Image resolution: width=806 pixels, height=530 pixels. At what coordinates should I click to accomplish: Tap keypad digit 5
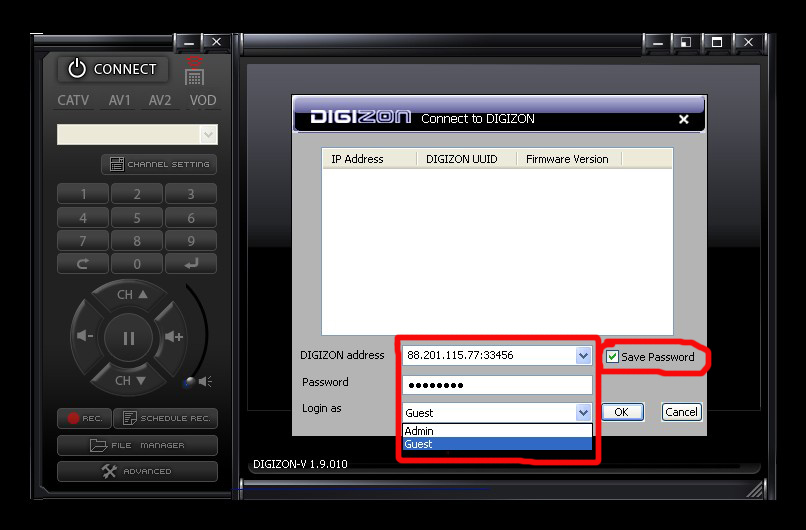[x=137, y=218]
